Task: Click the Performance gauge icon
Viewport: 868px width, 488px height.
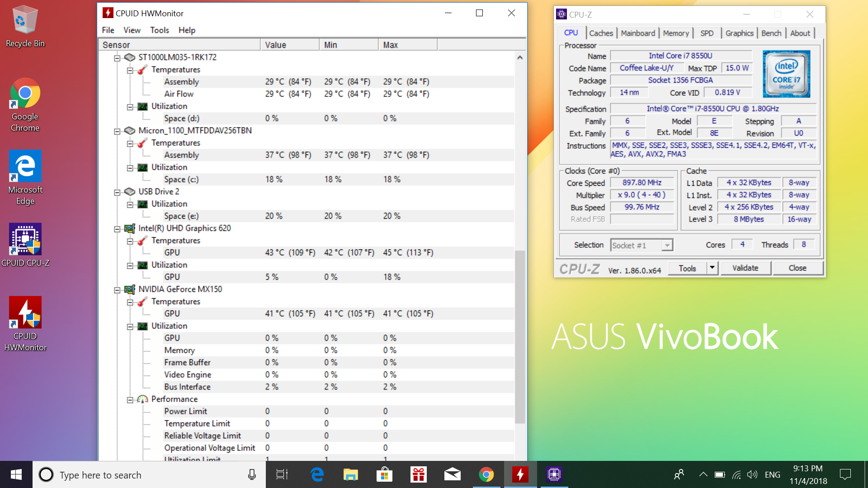Action: (142, 399)
